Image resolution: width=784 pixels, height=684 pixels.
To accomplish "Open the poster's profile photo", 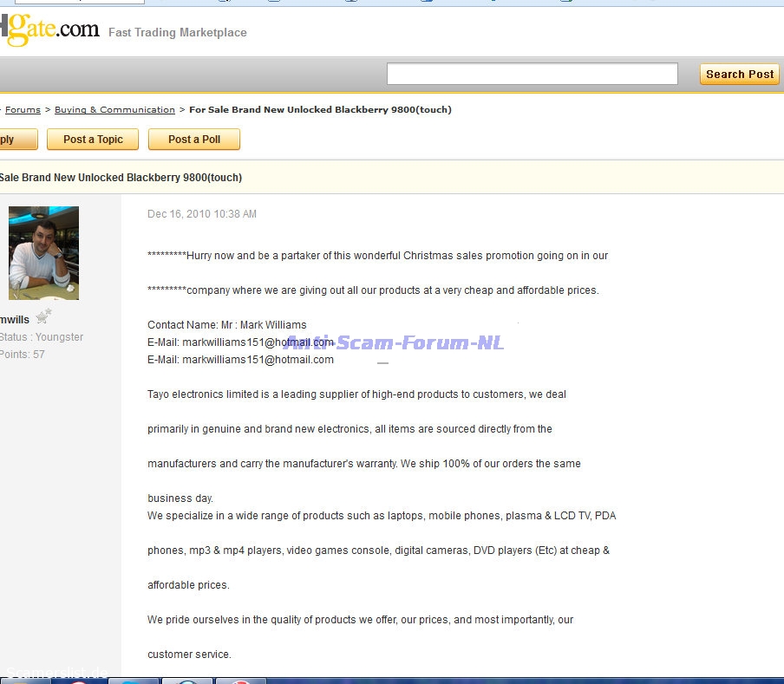I will coord(43,252).
